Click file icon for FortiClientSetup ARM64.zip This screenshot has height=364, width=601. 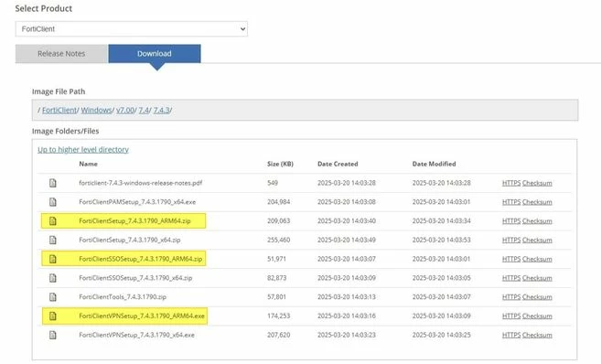pyautogui.click(x=53, y=221)
